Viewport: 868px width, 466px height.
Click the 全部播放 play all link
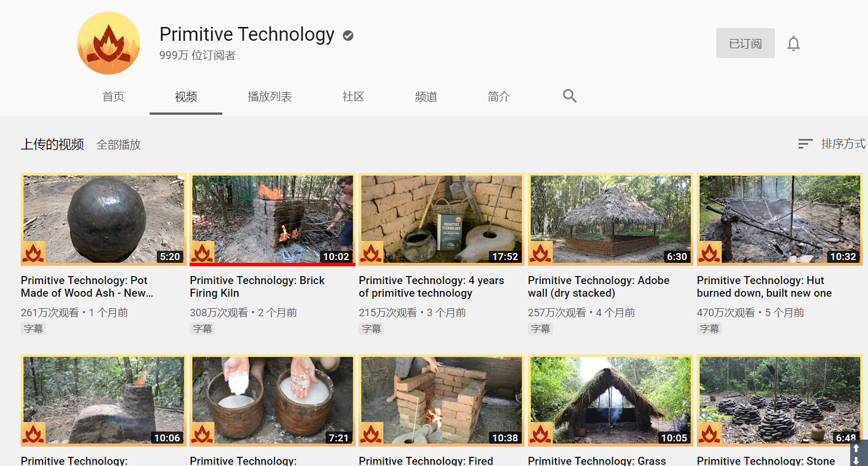[x=119, y=145]
